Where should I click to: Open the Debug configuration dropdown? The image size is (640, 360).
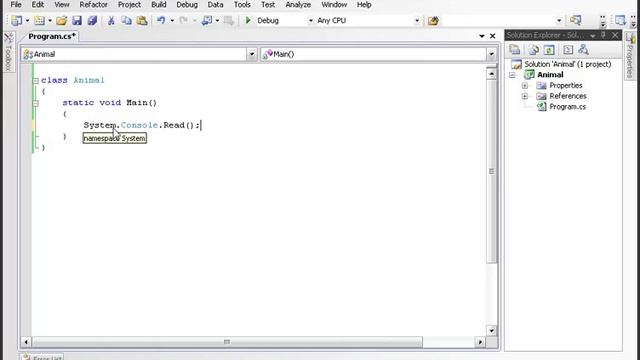click(311, 20)
